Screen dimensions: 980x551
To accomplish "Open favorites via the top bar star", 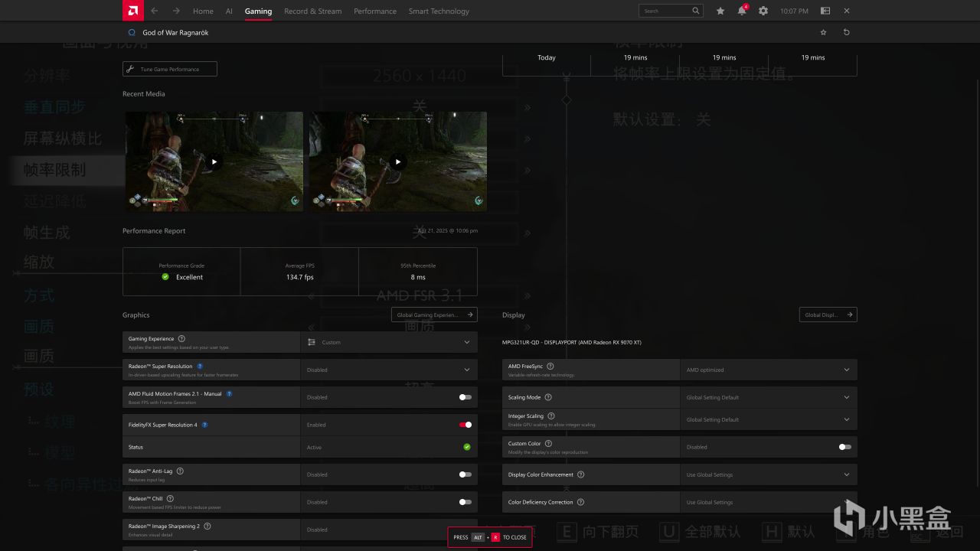I will point(720,11).
